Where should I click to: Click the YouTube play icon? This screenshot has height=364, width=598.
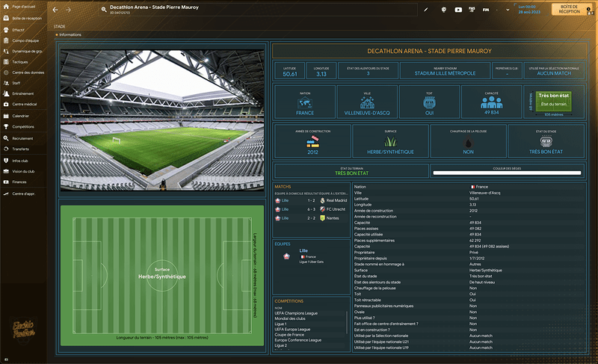[x=458, y=10]
